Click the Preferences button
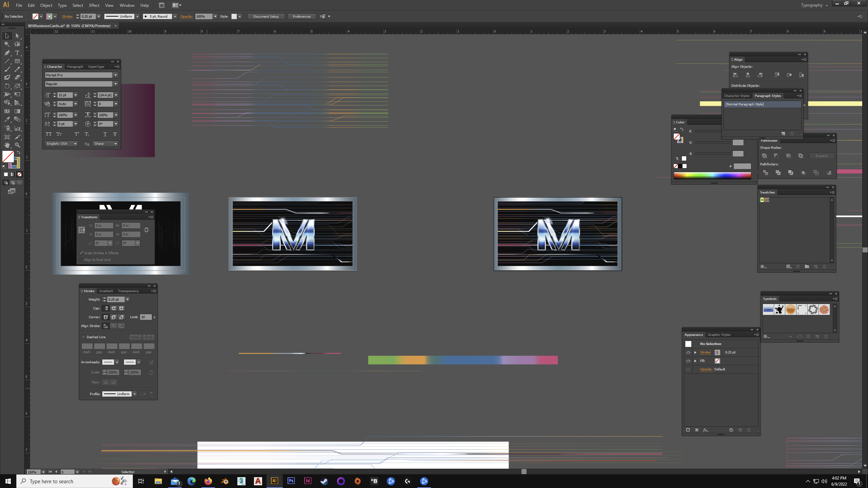The height and width of the screenshot is (488, 868). tap(301, 17)
